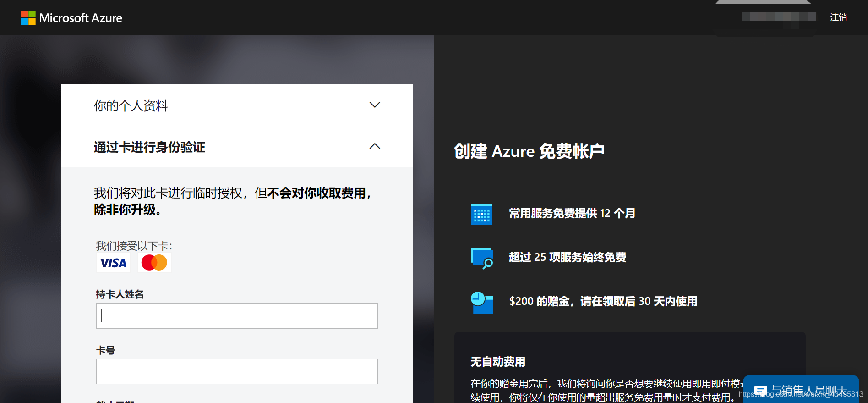The image size is (868, 403).
Task: Click the 卡号 field label
Action: point(105,350)
